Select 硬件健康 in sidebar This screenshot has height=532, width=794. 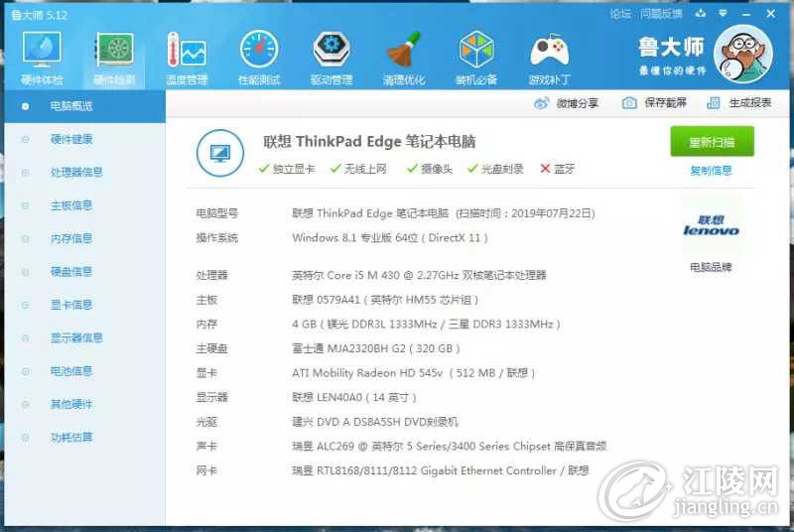84,139
